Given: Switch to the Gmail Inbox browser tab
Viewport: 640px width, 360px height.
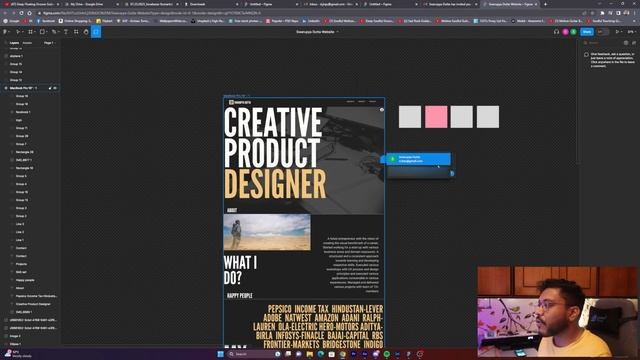Looking at the screenshot, I should (329, 4).
